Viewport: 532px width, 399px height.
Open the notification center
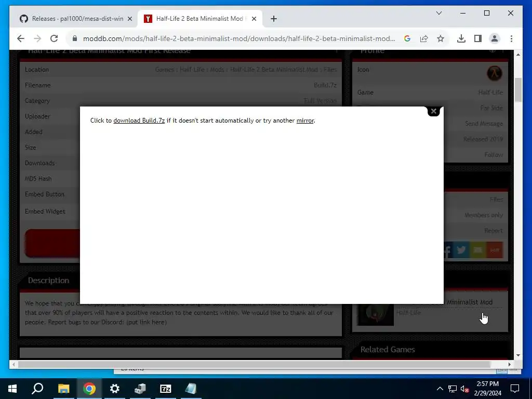[515, 389]
